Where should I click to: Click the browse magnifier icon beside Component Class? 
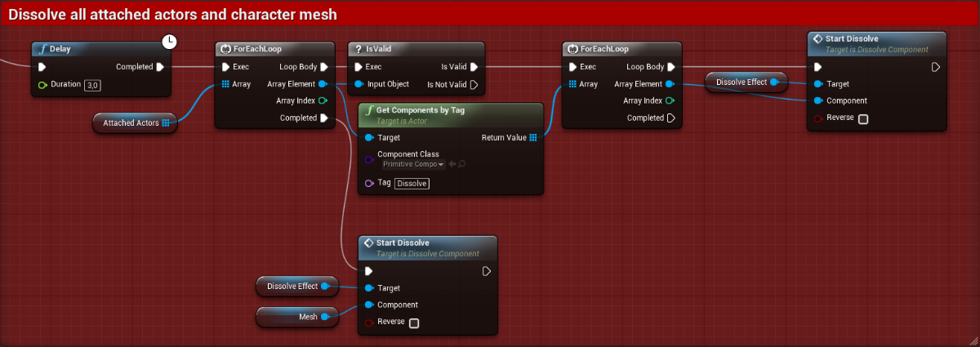click(x=461, y=165)
